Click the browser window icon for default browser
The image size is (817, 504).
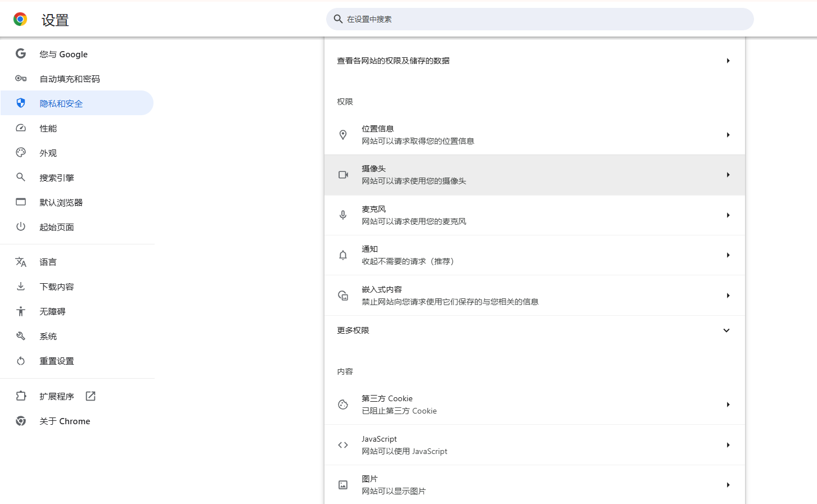pyautogui.click(x=21, y=202)
